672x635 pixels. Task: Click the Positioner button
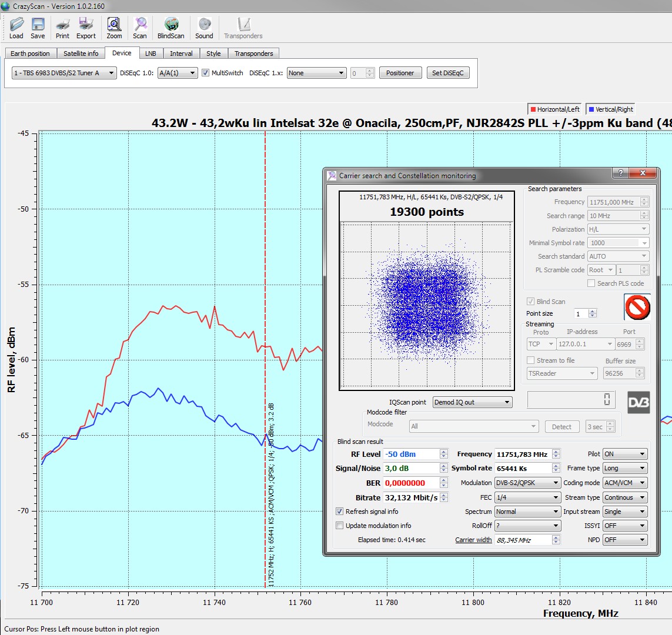pyautogui.click(x=400, y=73)
